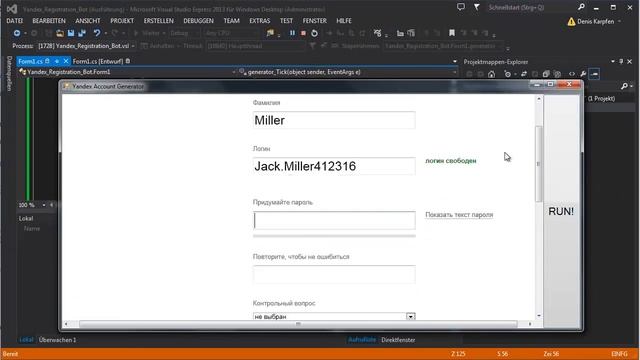Open the BEARBEITEN menu
Screen dimensions: 640x360
[x=49, y=21]
